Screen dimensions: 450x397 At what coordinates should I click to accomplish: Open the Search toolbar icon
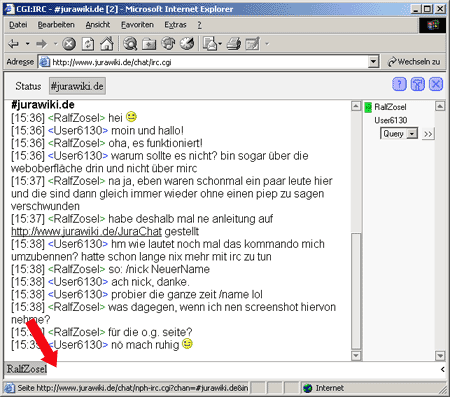(130, 44)
